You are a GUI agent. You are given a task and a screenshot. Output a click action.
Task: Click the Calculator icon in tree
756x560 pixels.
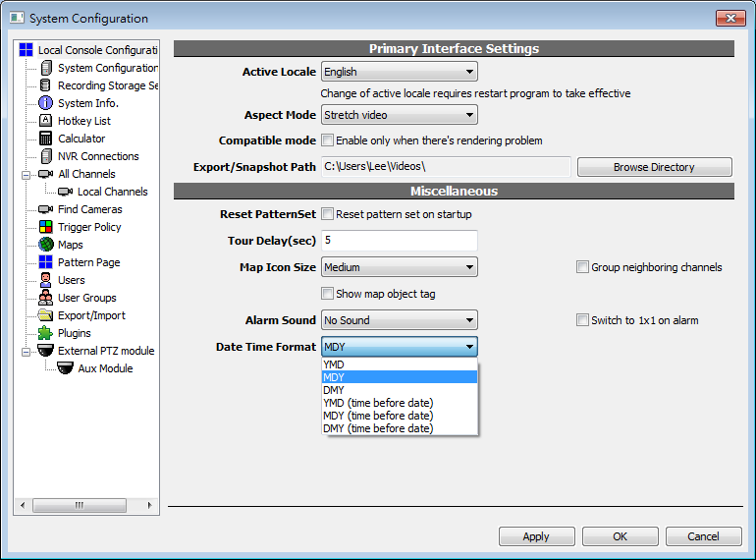click(x=46, y=139)
